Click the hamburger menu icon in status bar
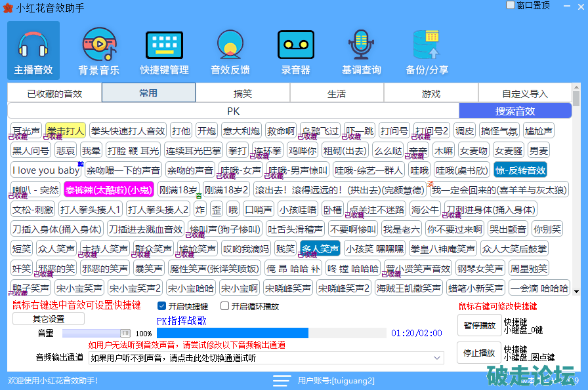Image resolution: width=588 pixels, height=390 pixels. pyautogui.click(x=282, y=380)
